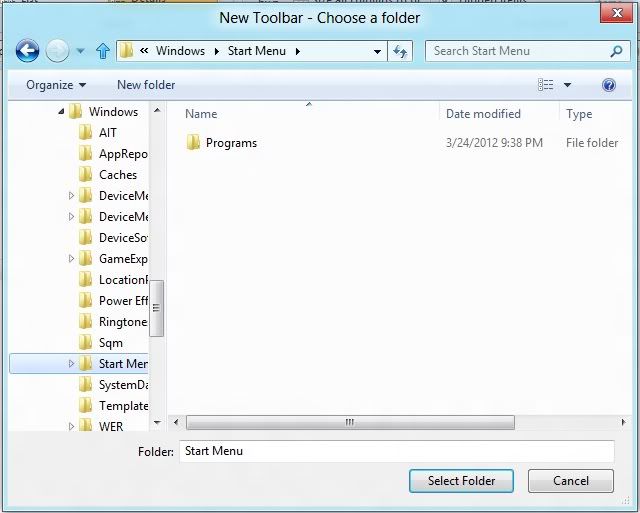
Task: Select the Windows breadcrumb segment
Action: click(180, 51)
